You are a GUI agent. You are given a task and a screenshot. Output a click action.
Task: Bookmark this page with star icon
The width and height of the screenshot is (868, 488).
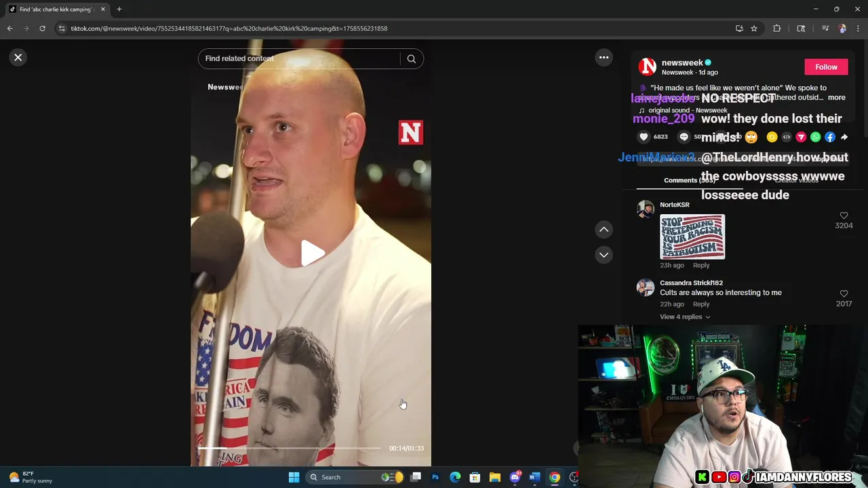pyautogui.click(x=753, y=28)
